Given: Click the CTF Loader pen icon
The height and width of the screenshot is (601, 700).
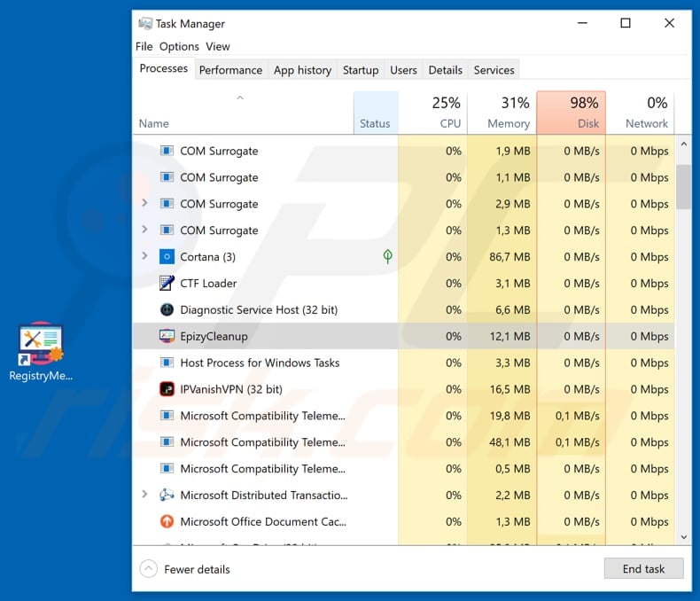Looking at the screenshot, I should 167,283.
